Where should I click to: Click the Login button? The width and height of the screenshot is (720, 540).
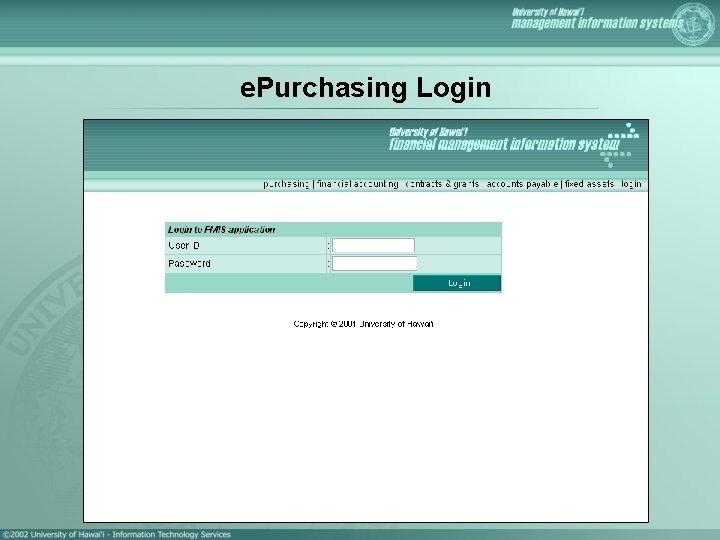tap(457, 283)
